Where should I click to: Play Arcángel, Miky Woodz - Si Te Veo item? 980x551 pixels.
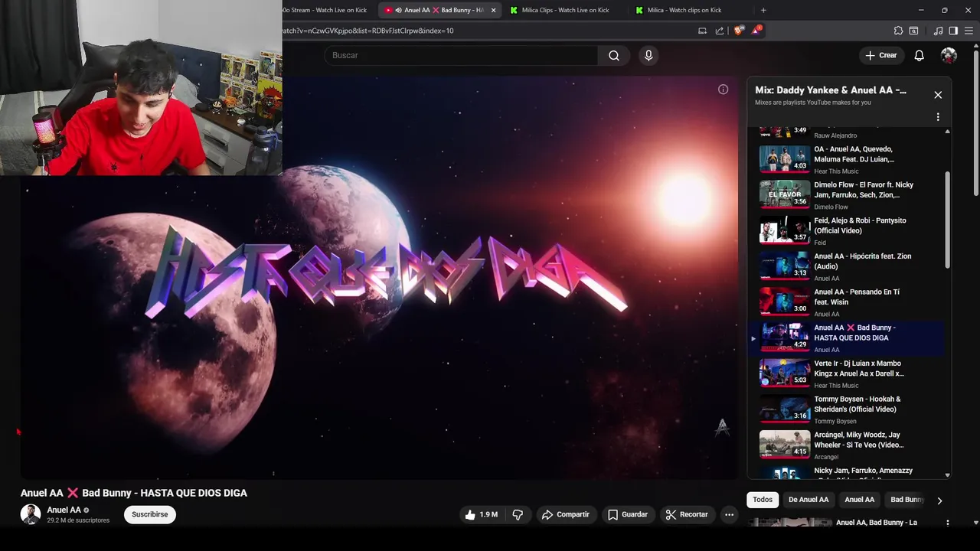(846, 445)
